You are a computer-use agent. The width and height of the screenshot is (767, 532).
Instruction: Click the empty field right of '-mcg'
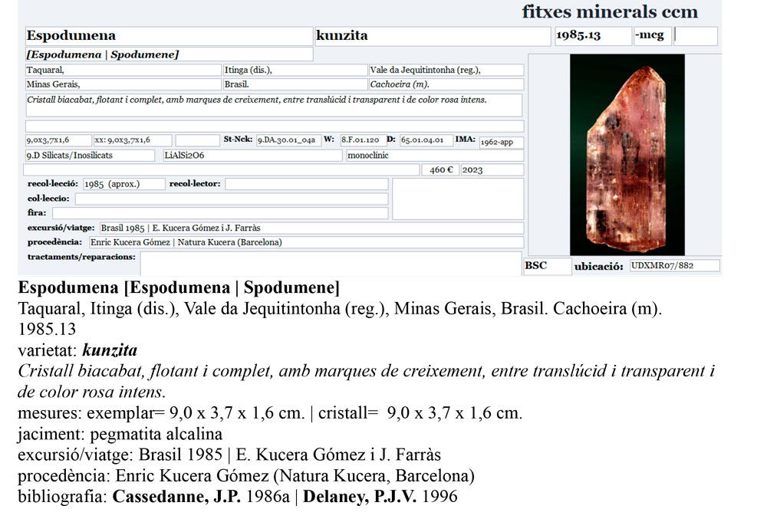coord(696,36)
